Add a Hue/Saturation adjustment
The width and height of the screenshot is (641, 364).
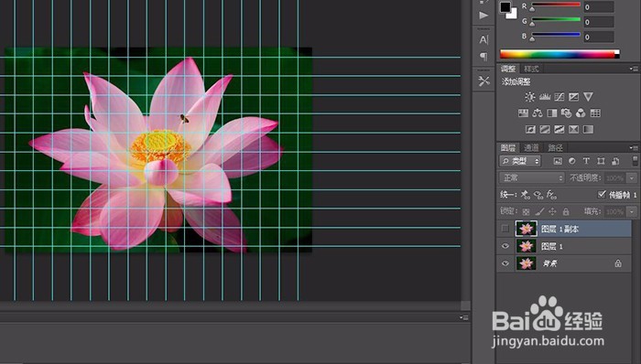[x=523, y=113]
